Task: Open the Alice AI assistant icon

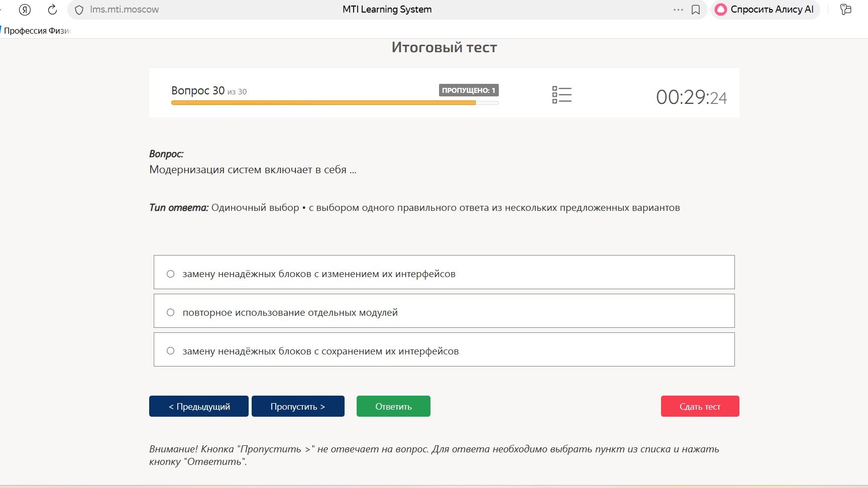Action: pos(721,10)
